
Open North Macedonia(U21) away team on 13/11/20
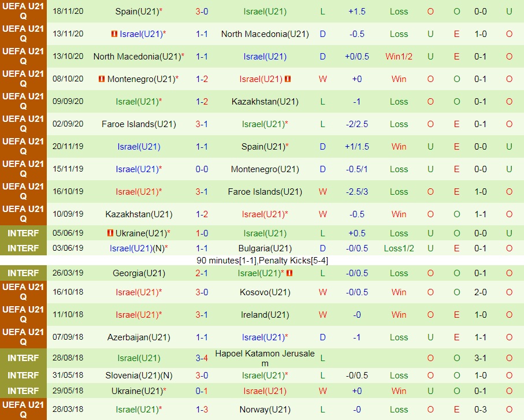coord(265,34)
